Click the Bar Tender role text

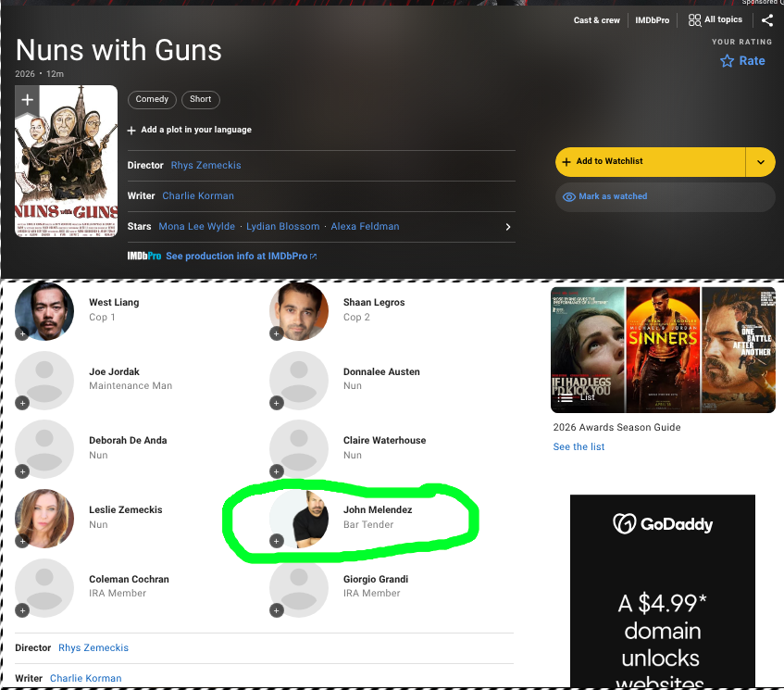click(368, 525)
